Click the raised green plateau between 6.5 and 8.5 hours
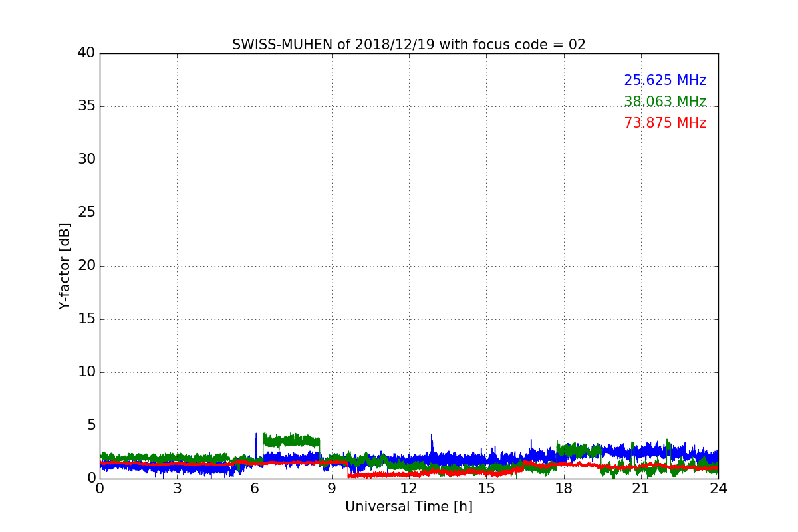 291,440
